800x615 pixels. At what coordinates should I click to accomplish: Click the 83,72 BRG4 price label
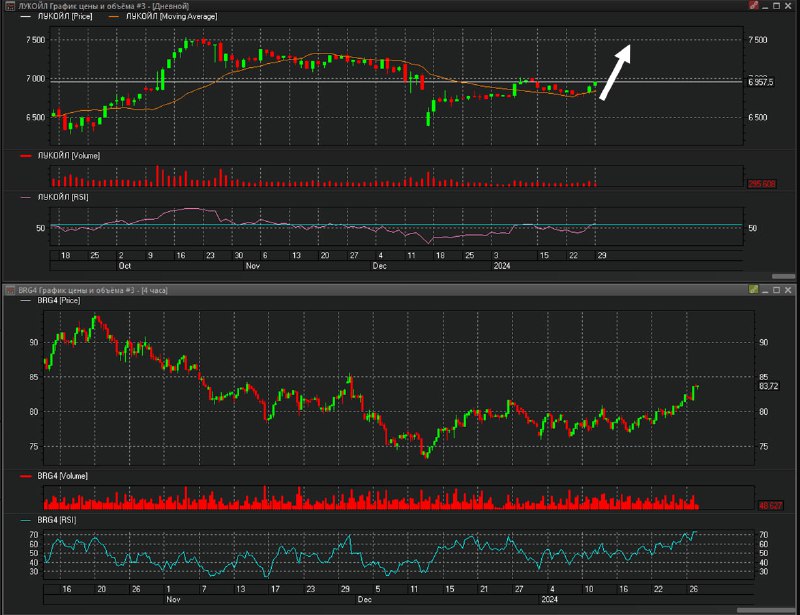(x=768, y=386)
